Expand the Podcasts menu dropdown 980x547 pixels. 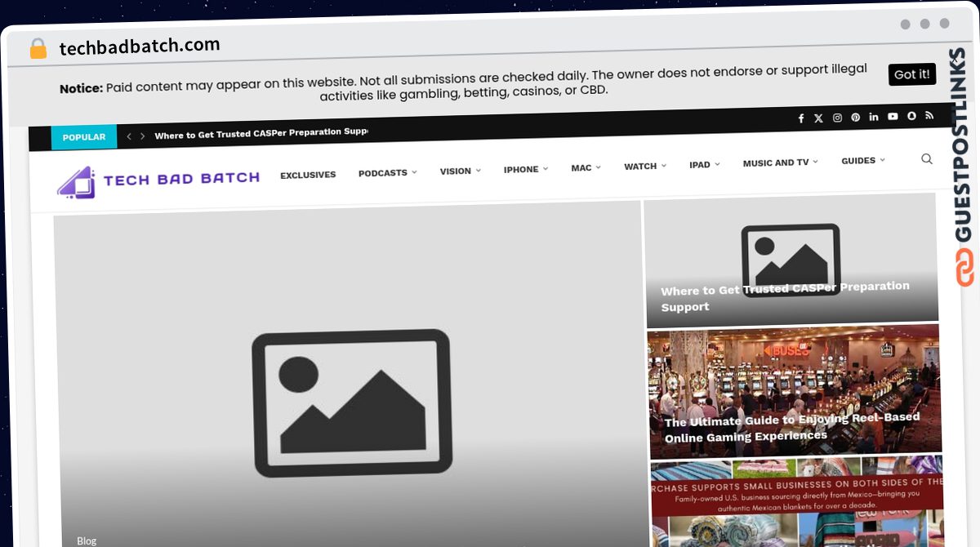[x=387, y=173]
